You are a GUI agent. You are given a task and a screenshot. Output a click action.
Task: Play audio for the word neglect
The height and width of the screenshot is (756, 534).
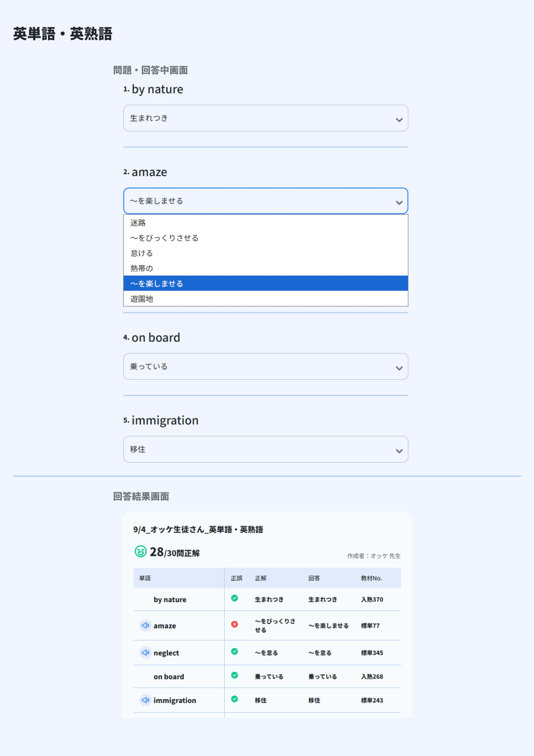pyautogui.click(x=145, y=652)
